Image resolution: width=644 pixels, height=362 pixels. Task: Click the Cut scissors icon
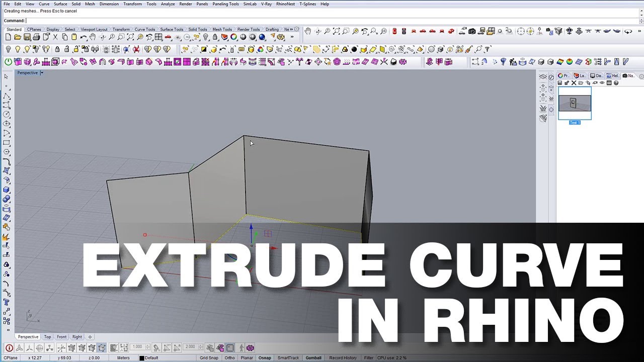pos(55,37)
